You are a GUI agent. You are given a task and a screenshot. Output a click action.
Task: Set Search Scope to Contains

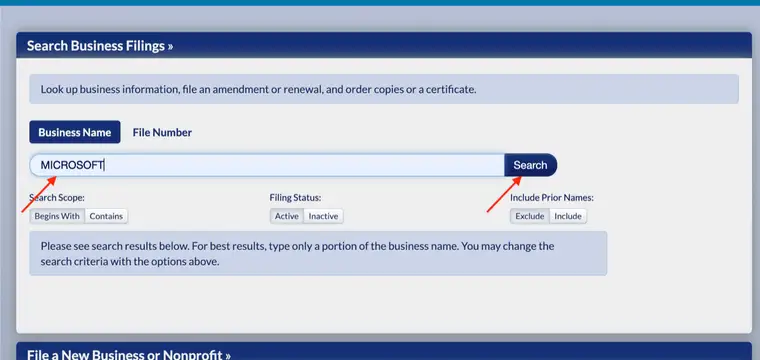[106, 216]
